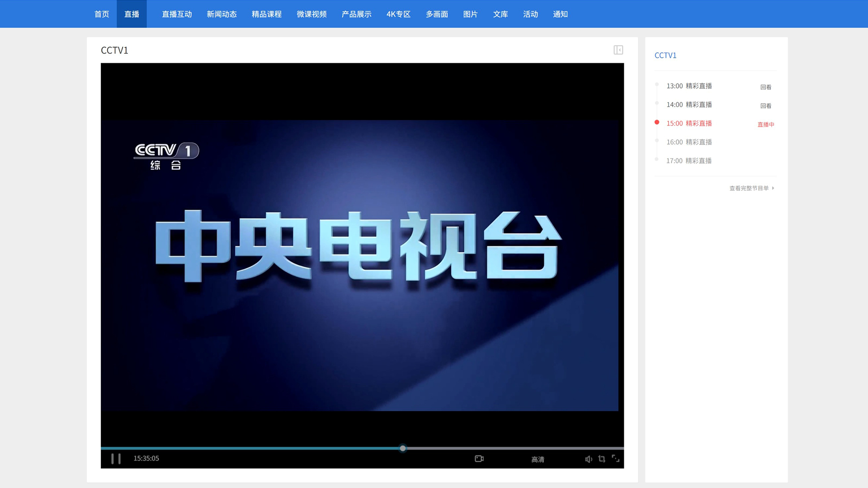Click the camera record icon in player
Viewport: 868px width, 488px height.
coord(479,459)
